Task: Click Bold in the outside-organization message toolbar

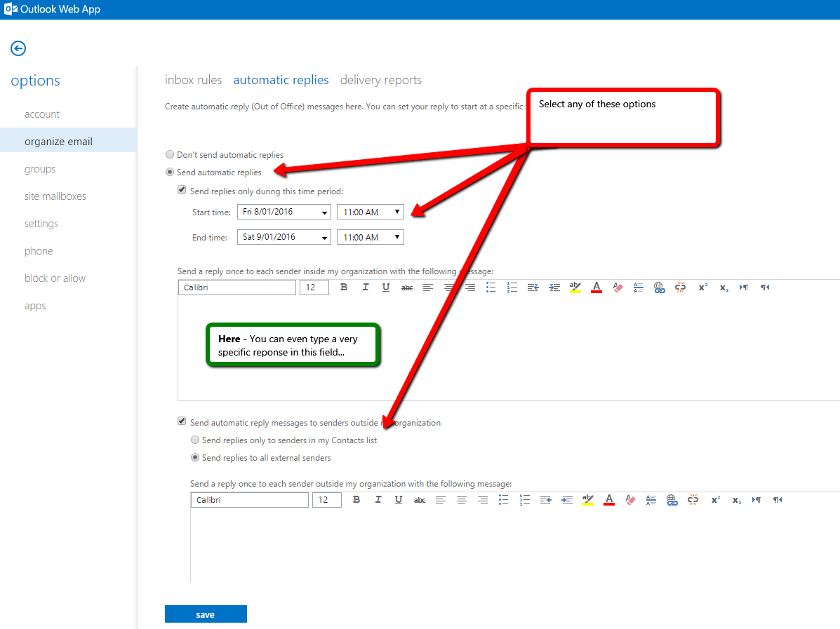Action: click(x=356, y=500)
